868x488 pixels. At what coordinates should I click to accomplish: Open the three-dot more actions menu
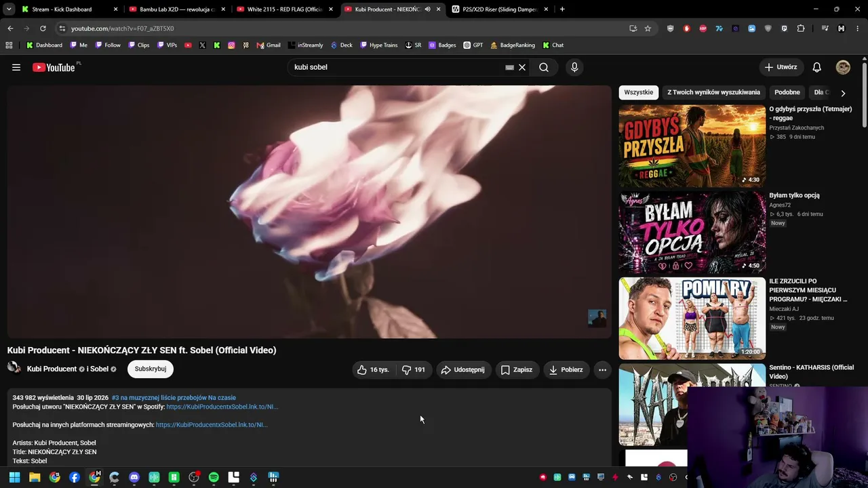click(602, 369)
